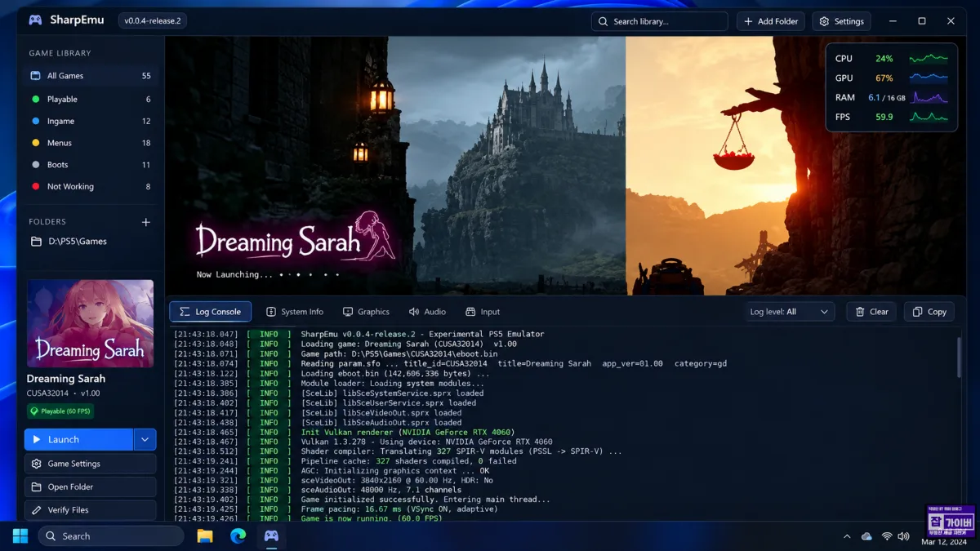
Task: Open the Audio tab
Action: coord(427,312)
